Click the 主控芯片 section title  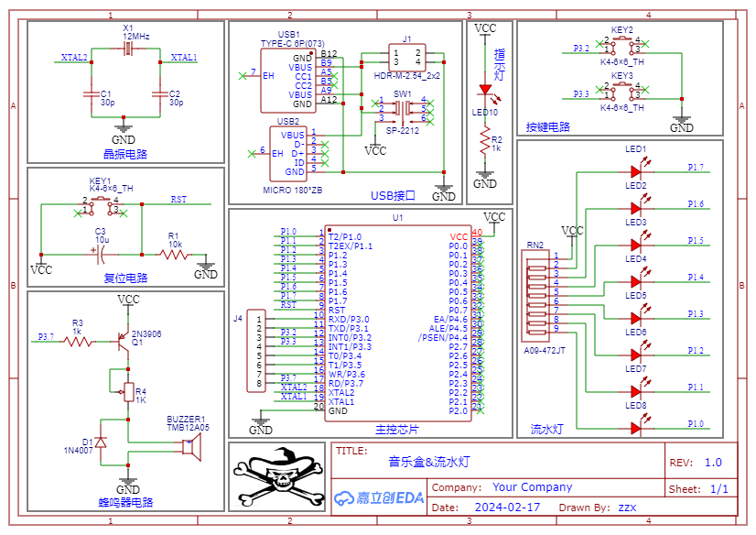tap(397, 430)
